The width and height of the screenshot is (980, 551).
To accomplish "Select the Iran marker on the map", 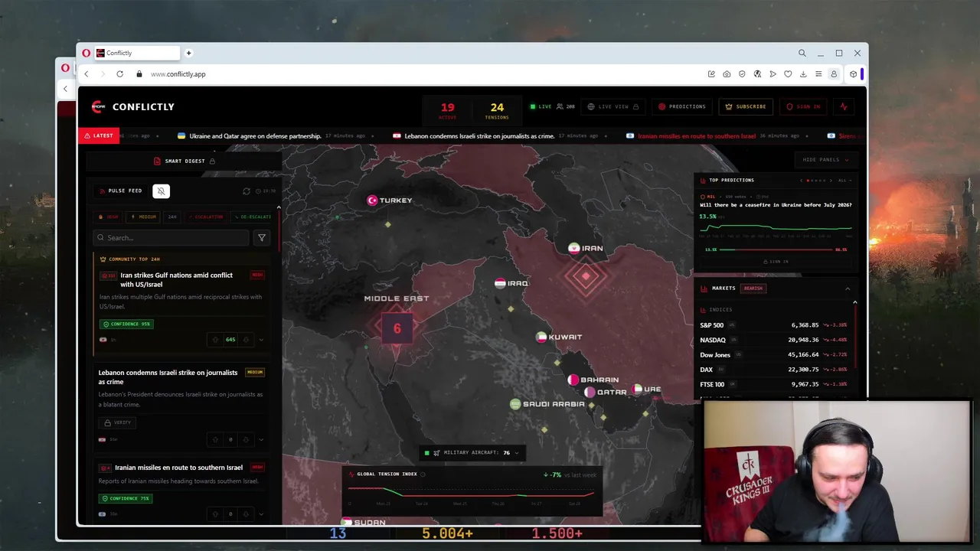I will 586,249.
